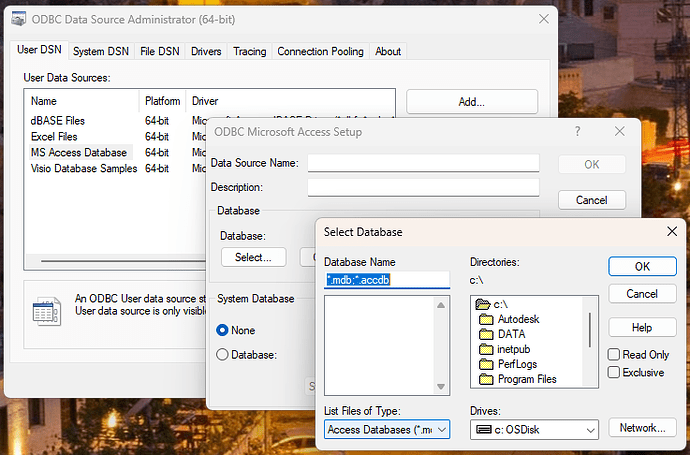Switch to the Drivers tab
Image resolution: width=690 pixels, height=455 pixels.
pyautogui.click(x=206, y=51)
